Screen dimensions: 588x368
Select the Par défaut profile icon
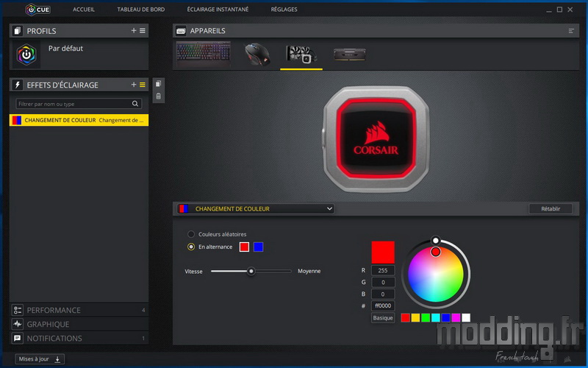[x=26, y=54]
